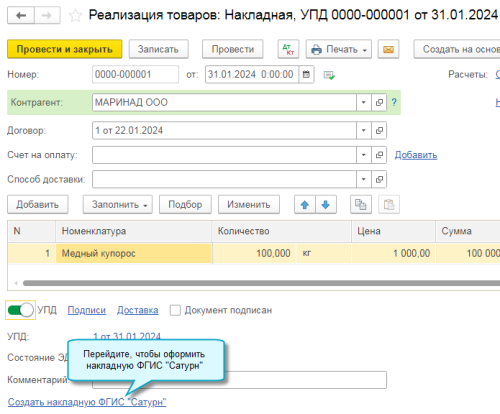
Task: Open the Печать dropdown menu
Action: (x=339, y=49)
